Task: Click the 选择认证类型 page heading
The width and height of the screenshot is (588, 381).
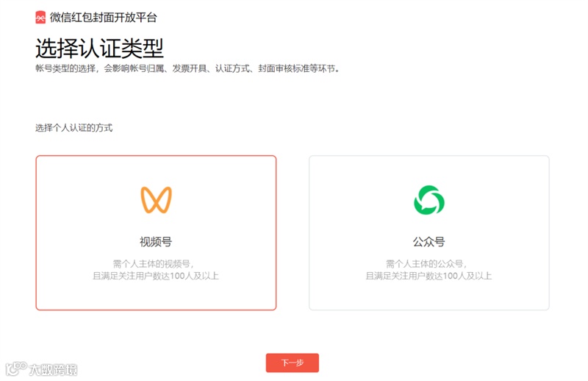Action: pos(100,49)
